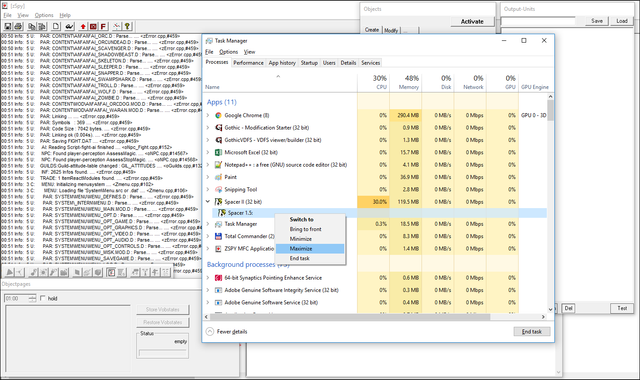This screenshot has width=640, height=380.
Task: Click the Google Chrome icon in process list
Action: tap(218, 115)
